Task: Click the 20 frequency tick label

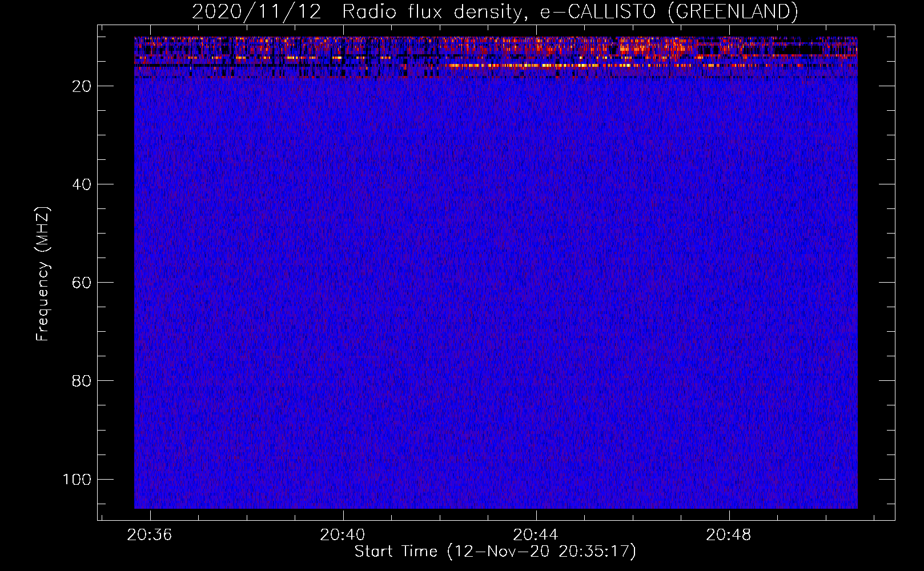Action: tap(82, 86)
